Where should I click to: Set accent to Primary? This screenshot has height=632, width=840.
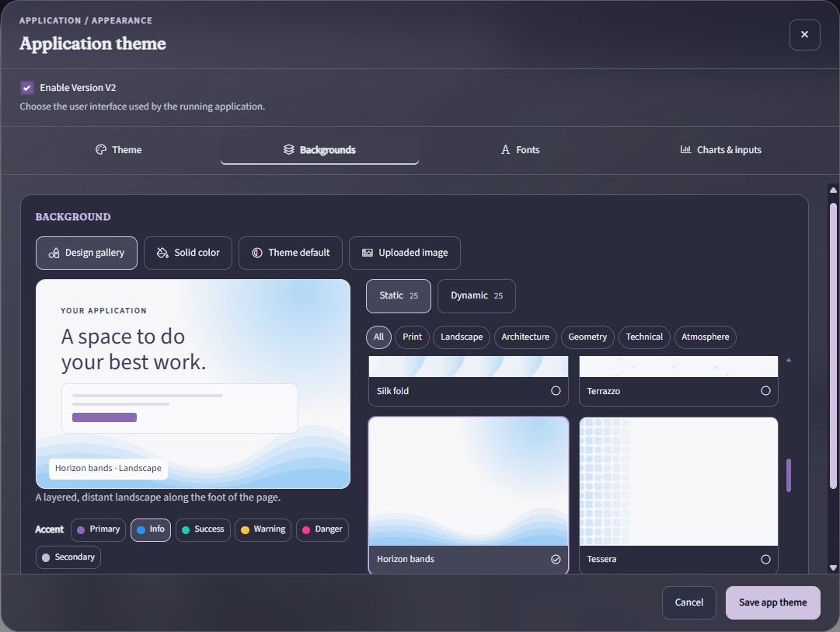(98, 529)
